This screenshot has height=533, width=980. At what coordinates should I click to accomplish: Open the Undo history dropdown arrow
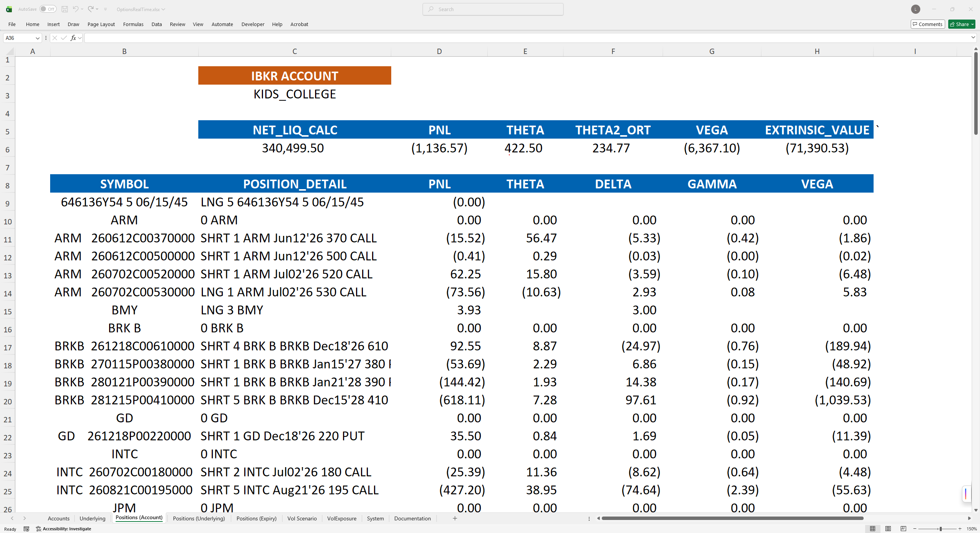(x=82, y=9)
